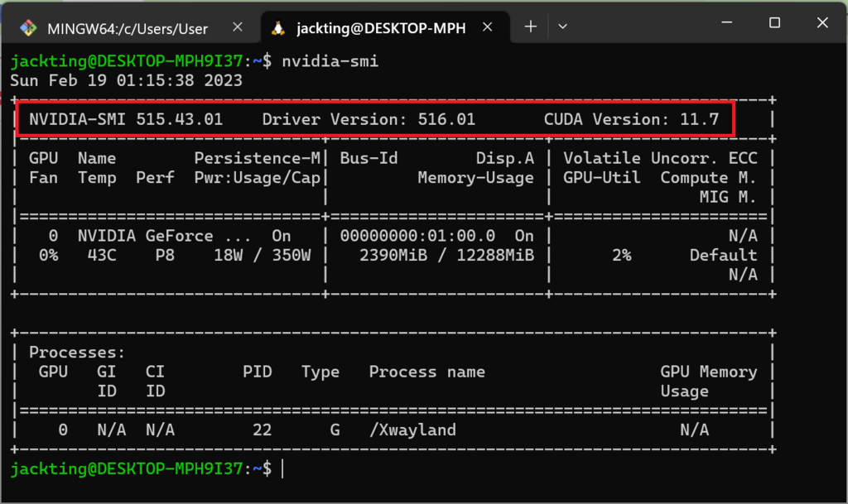The width and height of the screenshot is (848, 504).
Task: Close the terminal window
Action: (822, 22)
